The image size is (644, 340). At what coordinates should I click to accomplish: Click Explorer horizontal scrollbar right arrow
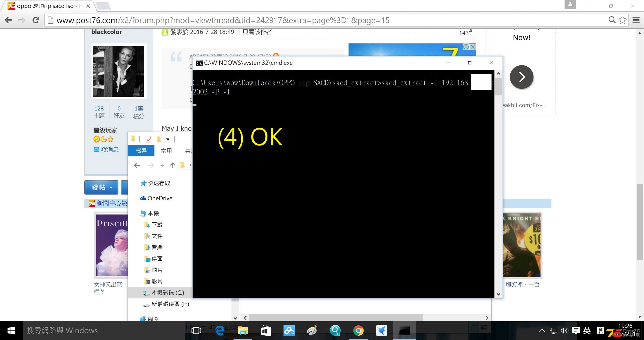tap(487, 318)
